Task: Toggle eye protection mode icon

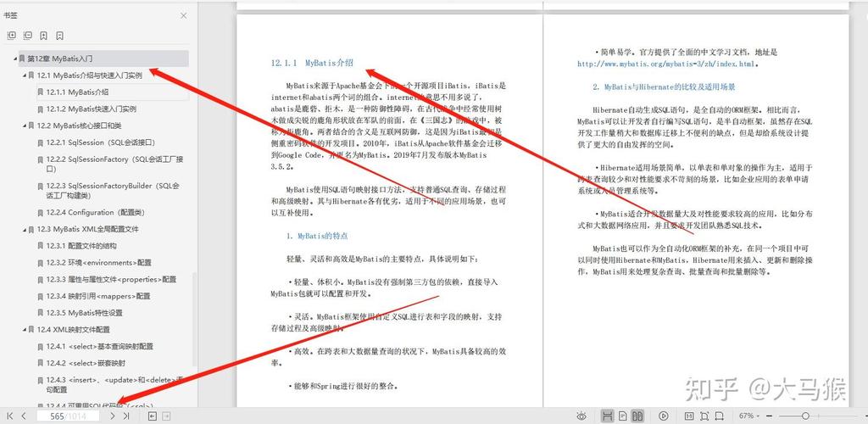Action: pos(581,416)
